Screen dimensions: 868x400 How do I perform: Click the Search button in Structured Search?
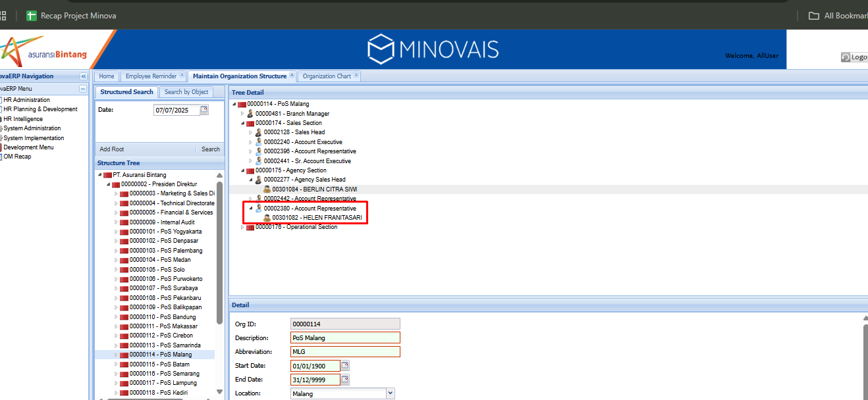[211, 149]
